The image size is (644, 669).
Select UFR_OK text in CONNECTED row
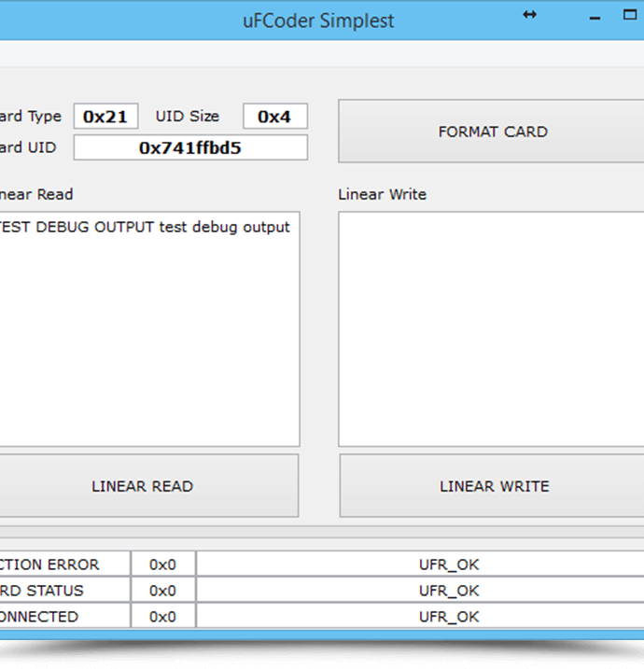tap(449, 617)
